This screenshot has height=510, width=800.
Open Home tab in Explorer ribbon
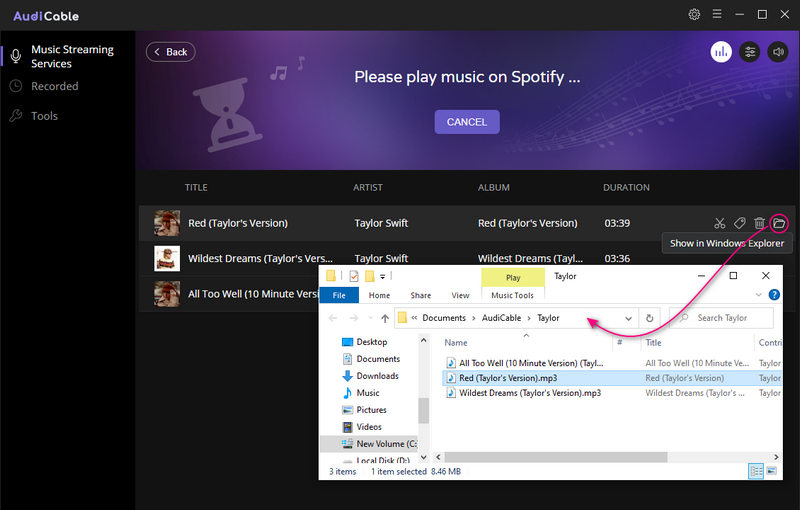click(379, 295)
